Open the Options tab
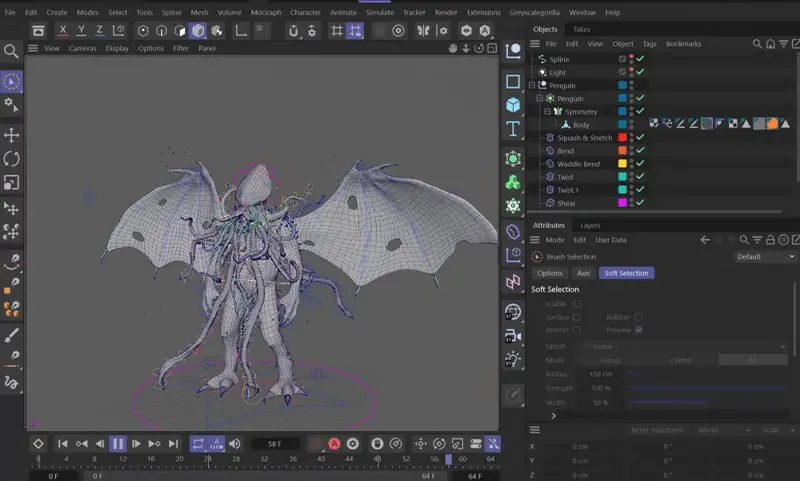800x481 pixels. pos(549,273)
